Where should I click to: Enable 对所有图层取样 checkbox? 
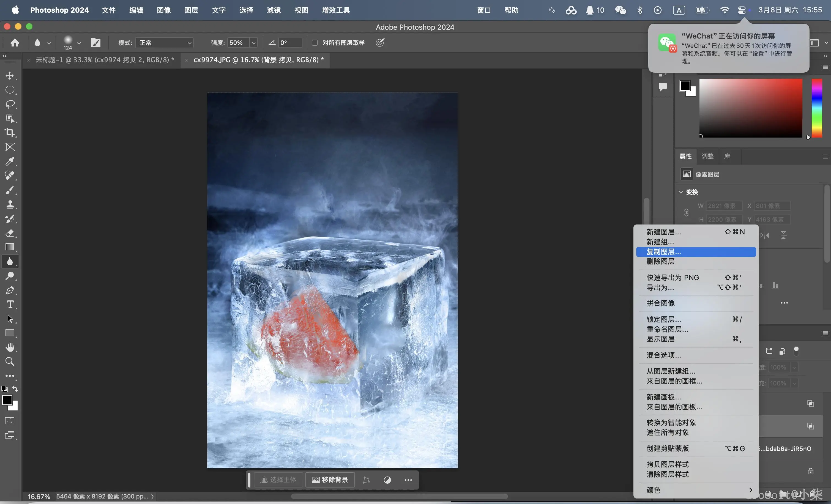pos(315,43)
